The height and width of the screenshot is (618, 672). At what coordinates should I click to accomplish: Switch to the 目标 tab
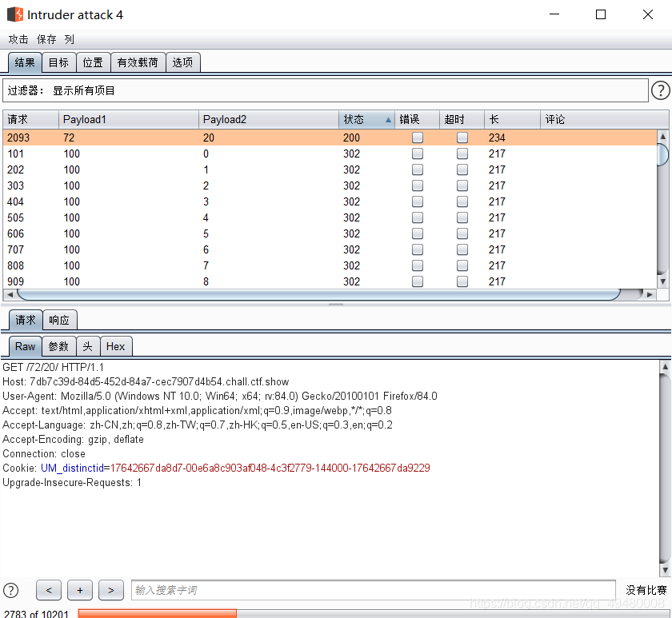[x=58, y=62]
